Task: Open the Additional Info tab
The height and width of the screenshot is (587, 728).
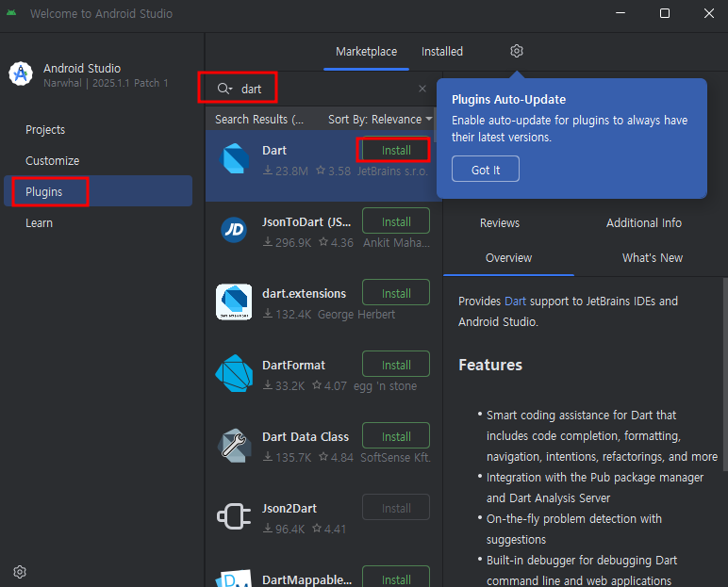Action: click(x=644, y=223)
